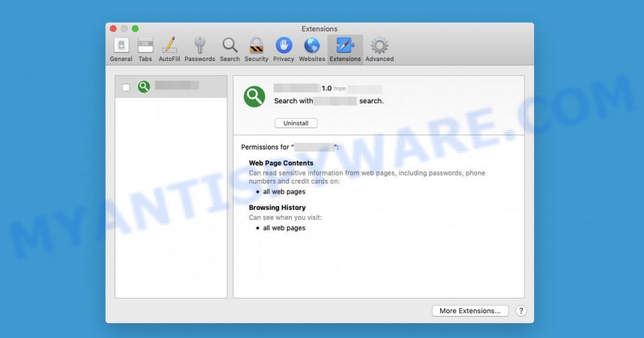Image resolution: width=644 pixels, height=338 pixels.
Task: Select the green magnifier extension in the sidebar
Action: point(171,87)
